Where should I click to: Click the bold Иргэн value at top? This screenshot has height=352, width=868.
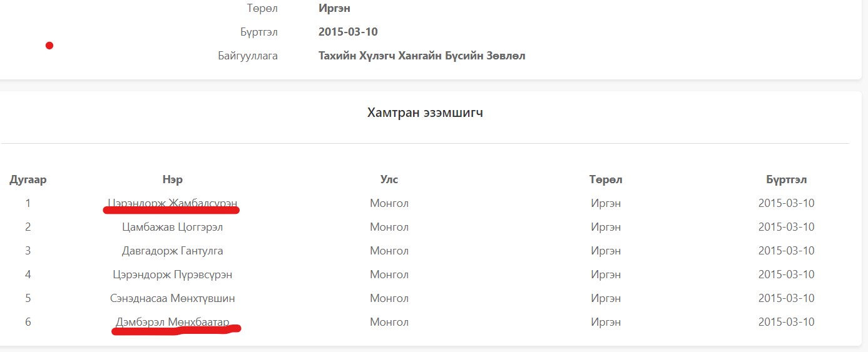pos(334,8)
